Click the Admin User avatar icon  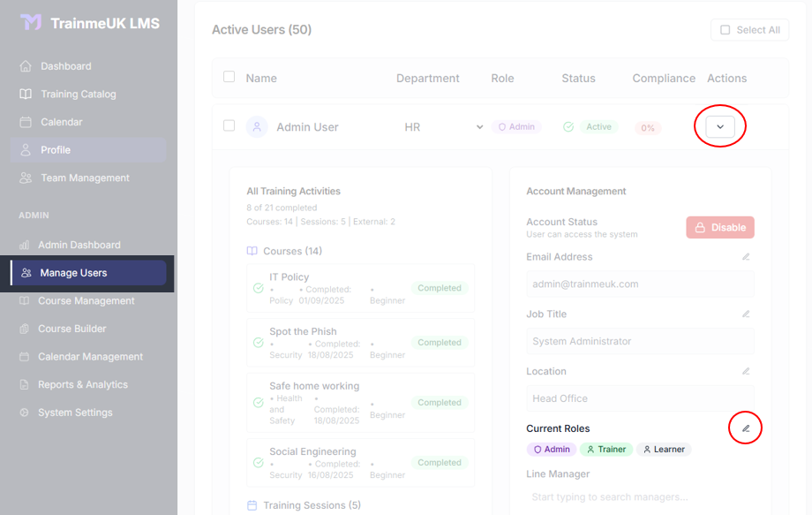tap(256, 126)
